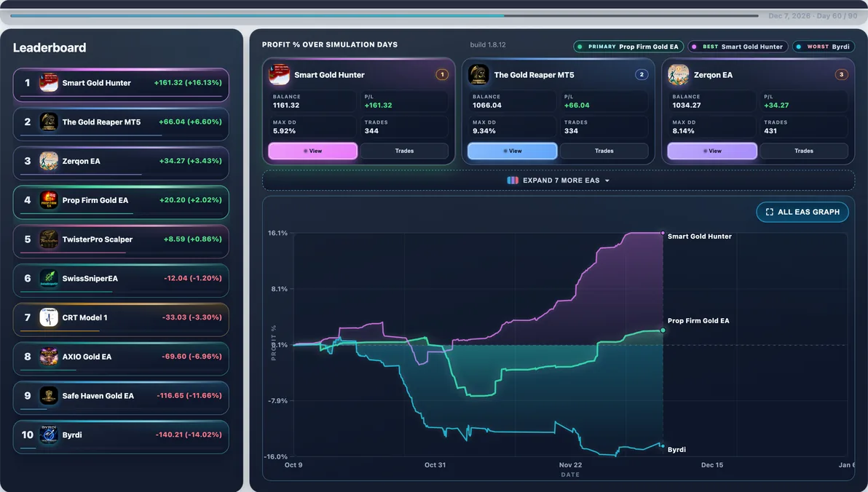Viewport: 868px width, 492px height.
Task: Click the Smart Gold Hunter leaderboard avatar icon
Action: 49,82
